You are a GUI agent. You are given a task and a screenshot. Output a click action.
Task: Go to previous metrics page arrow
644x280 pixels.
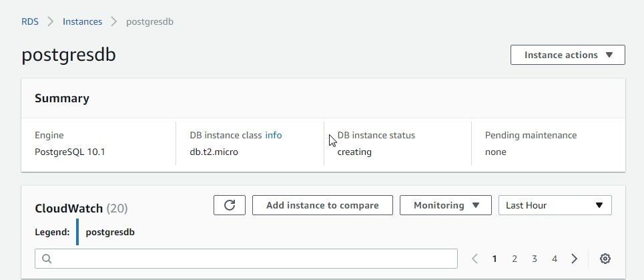click(x=475, y=259)
